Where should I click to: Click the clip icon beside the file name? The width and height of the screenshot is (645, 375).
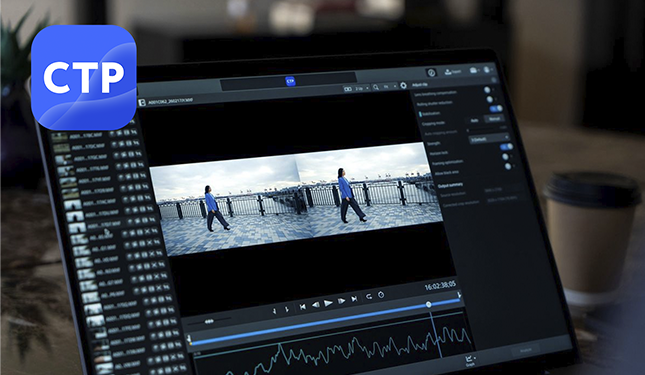(142, 102)
